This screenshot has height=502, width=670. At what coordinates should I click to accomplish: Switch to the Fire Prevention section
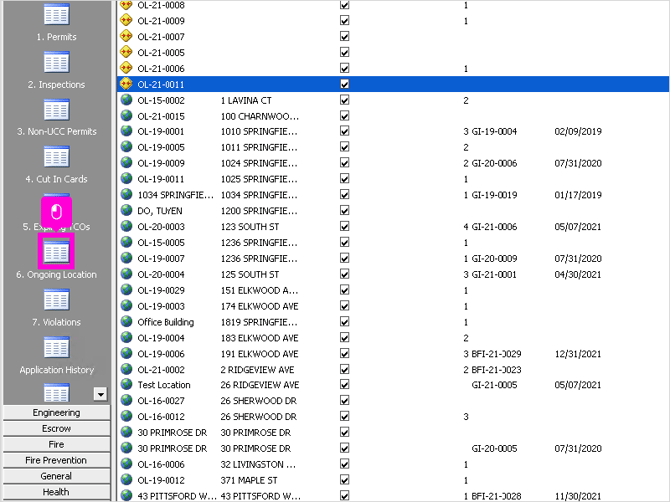[56, 460]
